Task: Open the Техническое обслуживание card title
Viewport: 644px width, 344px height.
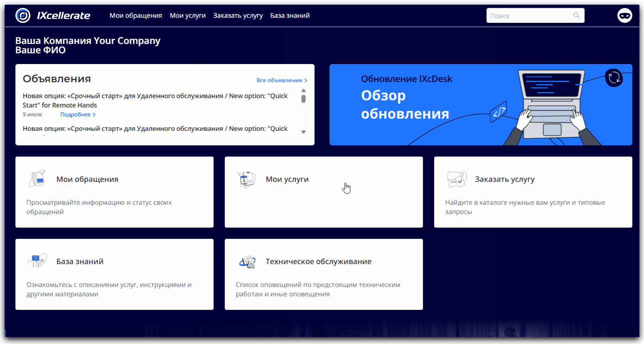Action: pos(319,261)
